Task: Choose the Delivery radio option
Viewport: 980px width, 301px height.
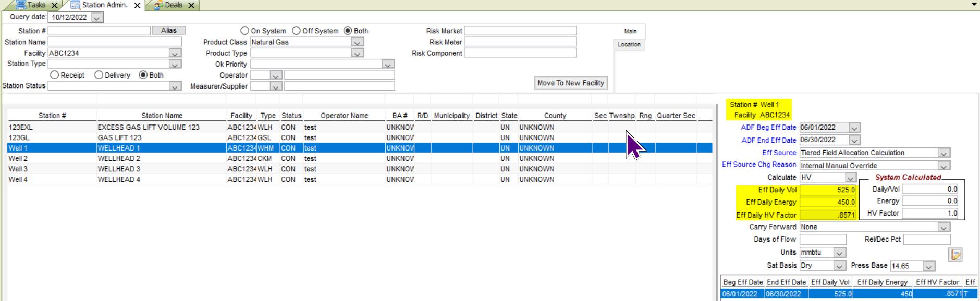Action: [99, 75]
